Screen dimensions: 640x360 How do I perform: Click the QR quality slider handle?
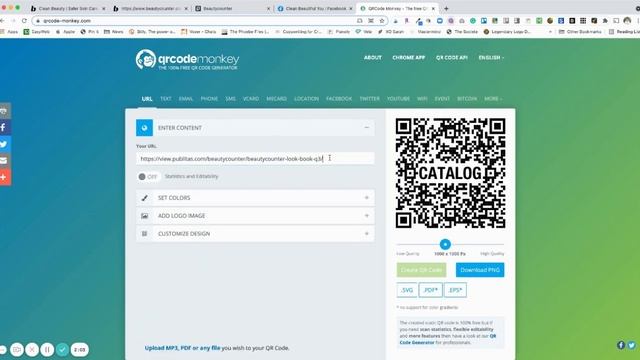[x=445, y=244]
